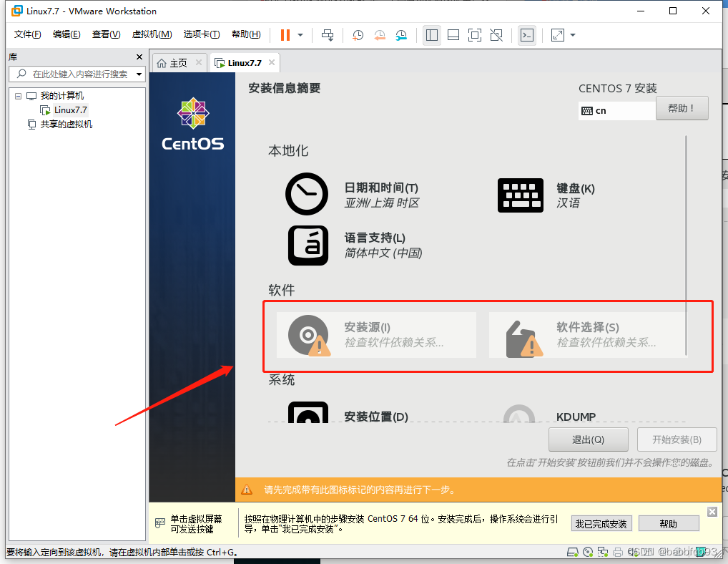Click the stretch guest display icon
Image resolution: width=728 pixels, height=564 pixels.
point(558,35)
